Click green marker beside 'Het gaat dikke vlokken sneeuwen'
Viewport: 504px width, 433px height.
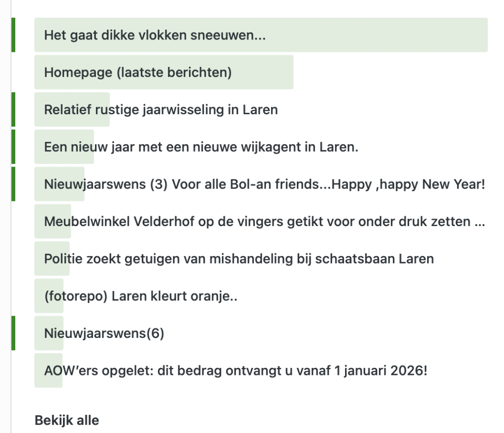[13, 35]
